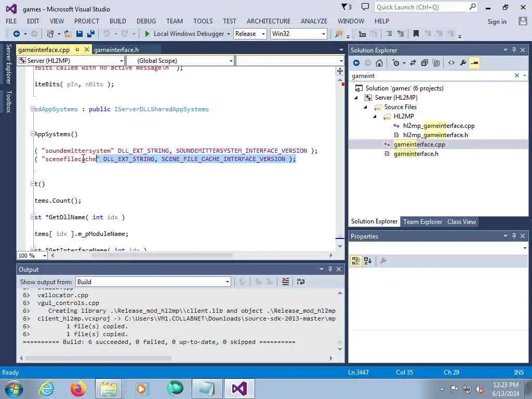532x399 pixels.
Task: Collapse the HL2MP folder node
Action: pos(375,116)
